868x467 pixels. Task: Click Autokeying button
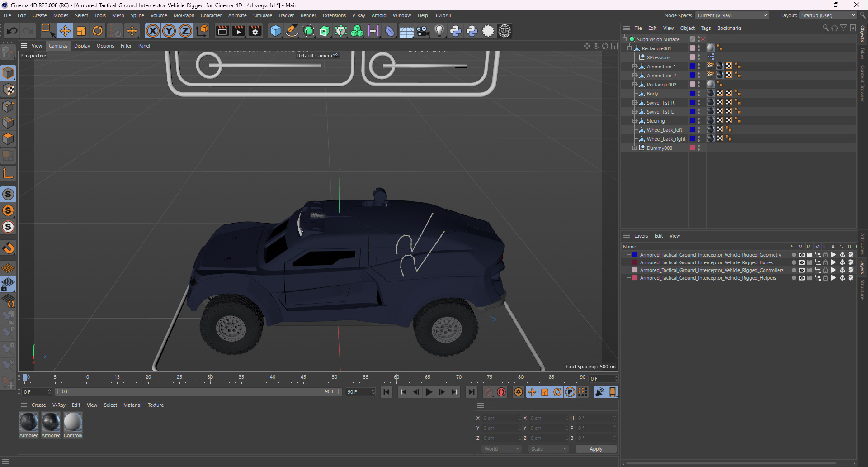[x=501, y=392]
